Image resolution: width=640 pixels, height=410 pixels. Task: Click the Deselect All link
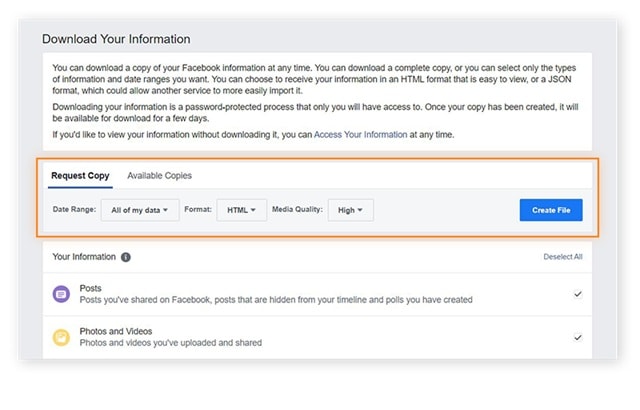[563, 257]
